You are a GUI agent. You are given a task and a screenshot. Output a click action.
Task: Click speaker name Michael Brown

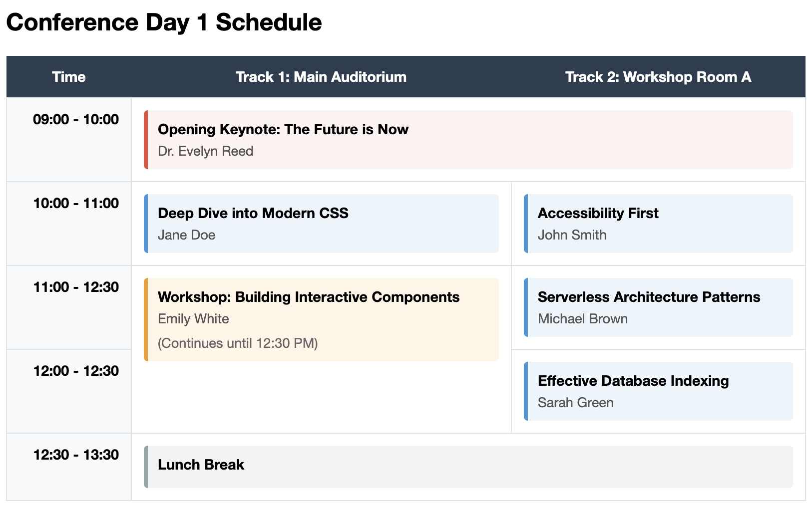[583, 319]
